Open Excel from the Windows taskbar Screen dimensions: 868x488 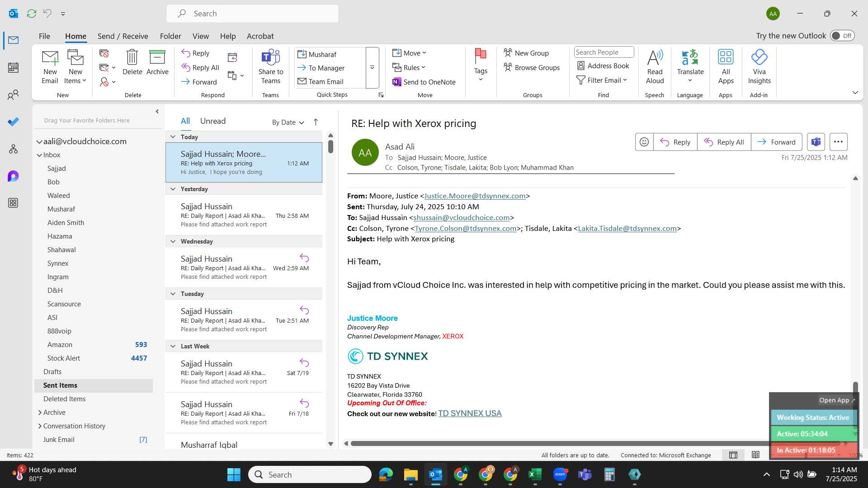pos(535,474)
